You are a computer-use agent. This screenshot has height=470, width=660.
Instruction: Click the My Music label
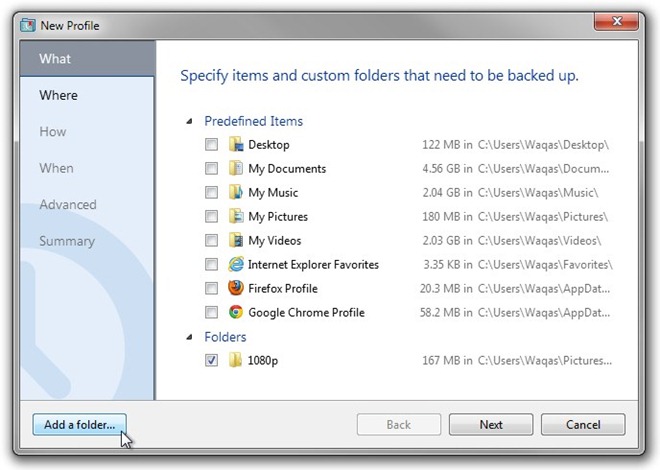click(x=273, y=193)
